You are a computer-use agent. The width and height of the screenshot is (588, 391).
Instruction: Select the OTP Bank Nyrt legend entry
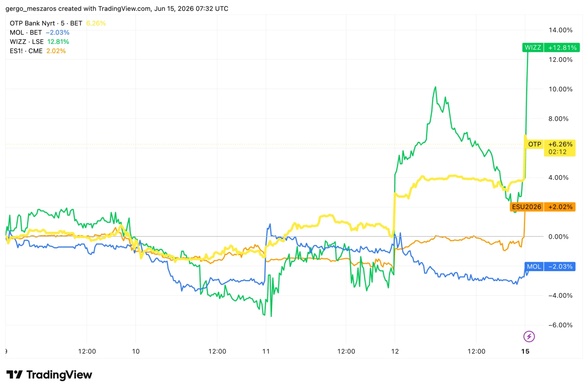(46, 23)
